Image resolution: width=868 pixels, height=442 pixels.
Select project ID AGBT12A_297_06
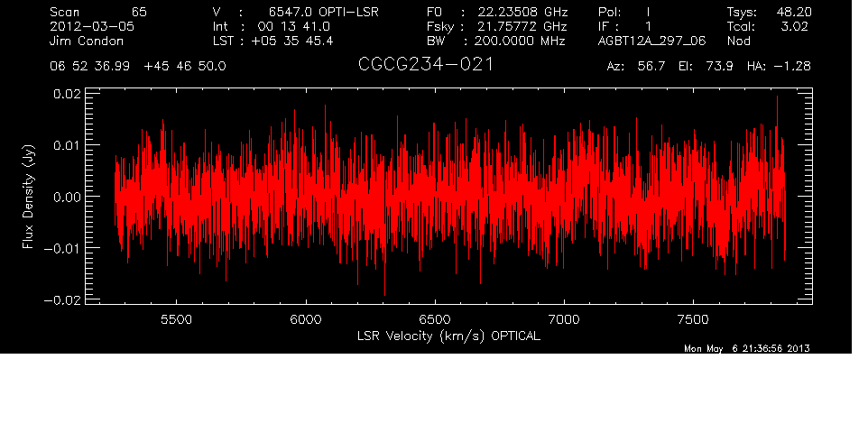(651, 41)
